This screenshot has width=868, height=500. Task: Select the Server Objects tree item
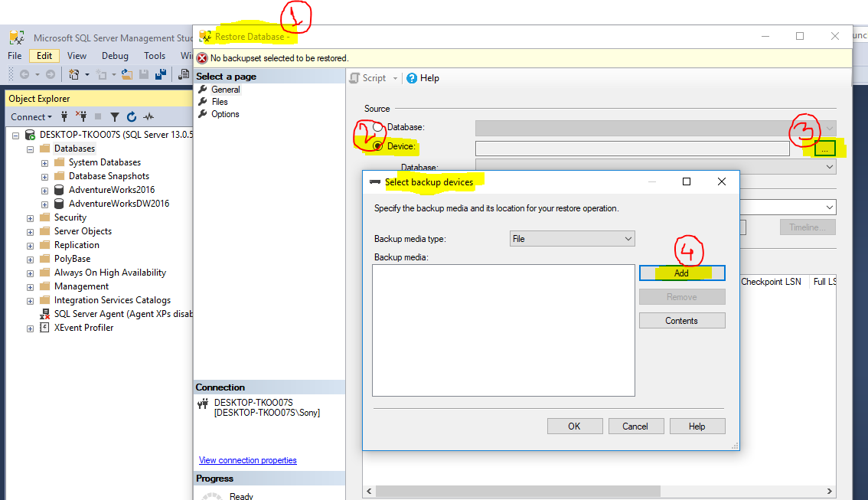pos(83,231)
